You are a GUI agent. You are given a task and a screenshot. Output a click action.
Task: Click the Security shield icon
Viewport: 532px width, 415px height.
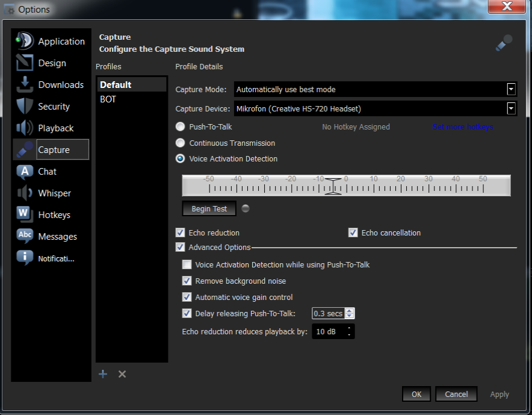pos(25,106)
